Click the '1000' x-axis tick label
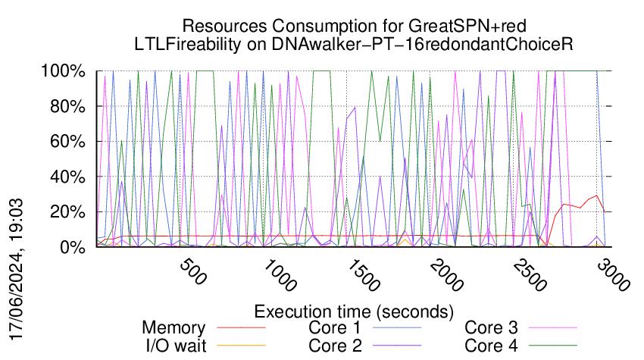This screenshot has width=644, height=360. click(x=280, y=275)
